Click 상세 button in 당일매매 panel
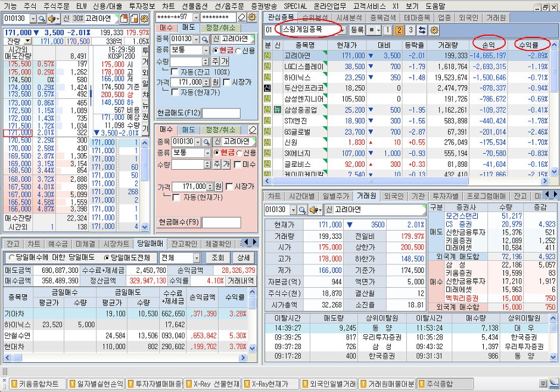Image resolution: width=560 pixels, height=392 pixels. [x=243, y=258]
